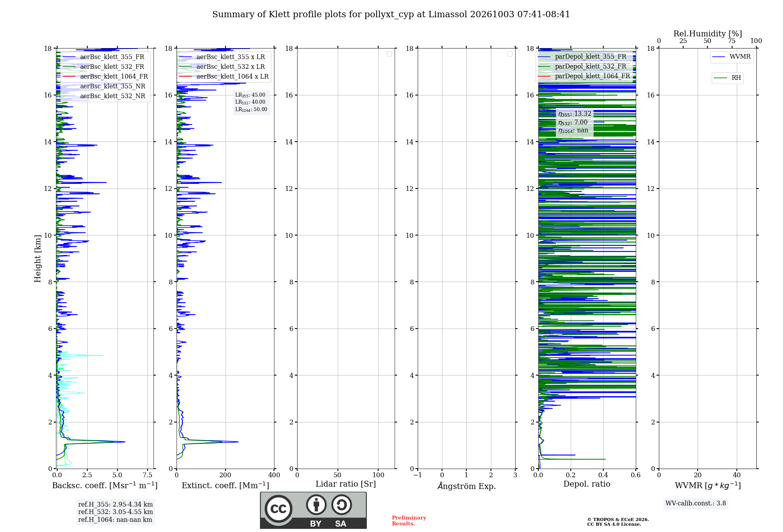Click the Ångström Exp. axis label
The height and width of the screenshot is (532, 783).
click(467, 486)
